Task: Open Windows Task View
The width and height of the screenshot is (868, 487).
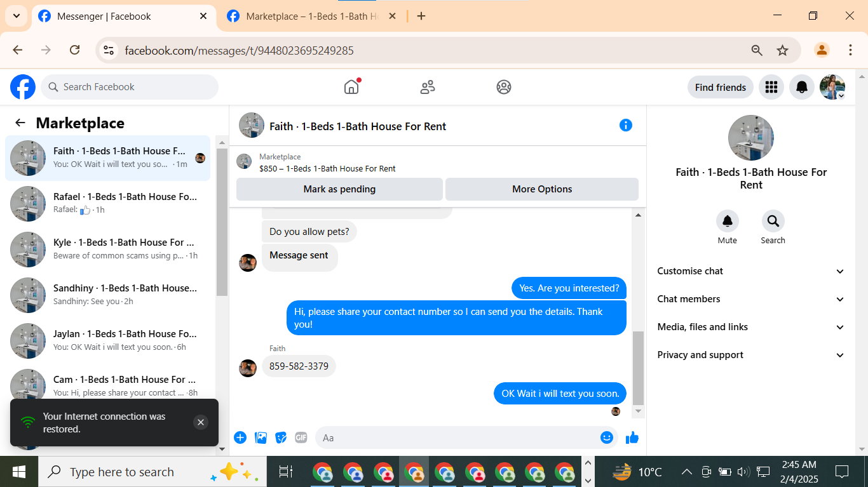Action: [286, 472]
